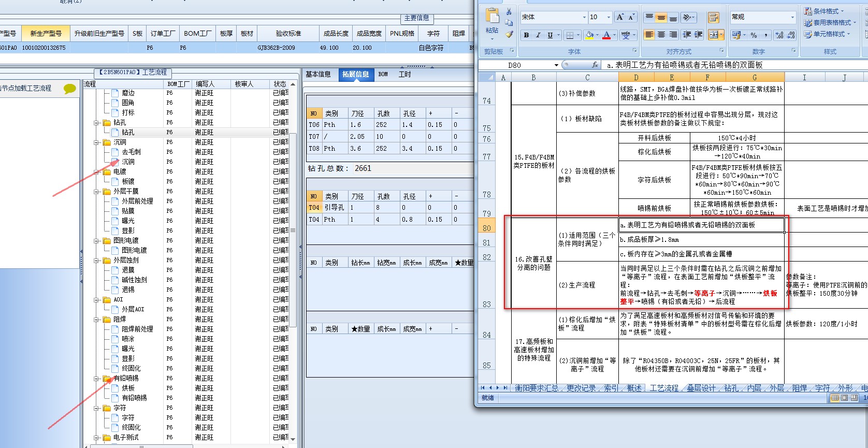The width and height of the screenshot is (868, 448).
Task: Click Decrease Indent icon
Action: click(x=687, y=35)
